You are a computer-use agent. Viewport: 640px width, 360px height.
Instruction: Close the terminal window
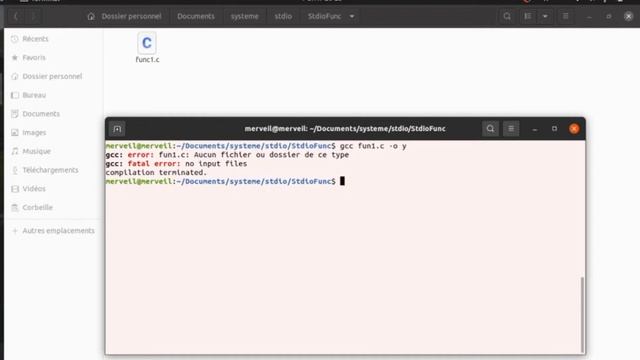point(574,129)
